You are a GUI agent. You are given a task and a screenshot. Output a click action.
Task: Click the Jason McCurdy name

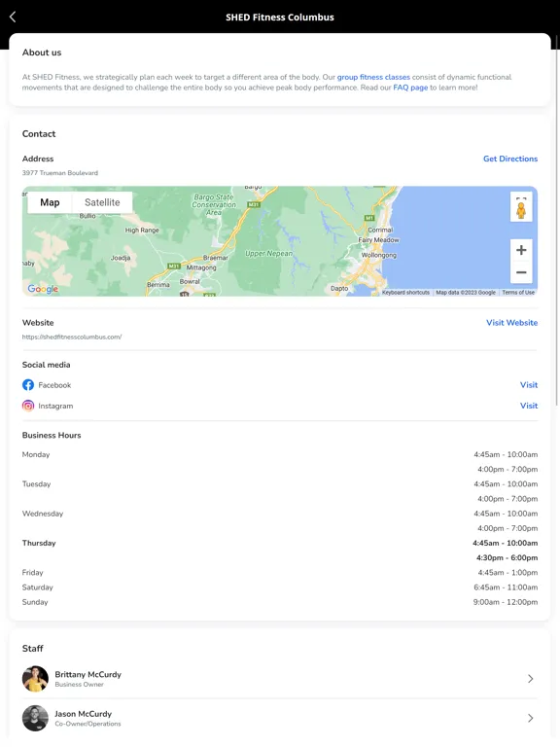[84, 714]
